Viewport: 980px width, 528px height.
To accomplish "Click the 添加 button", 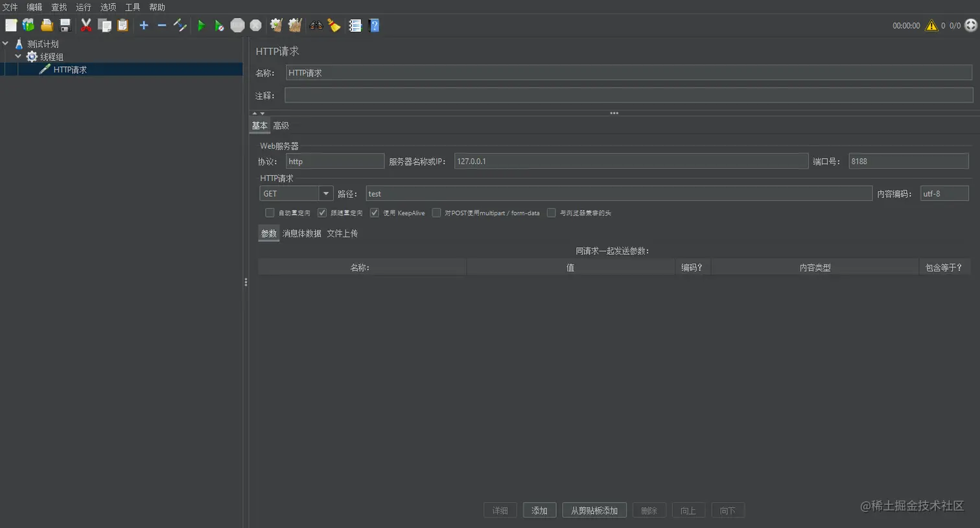I will (x=539, y=510).
